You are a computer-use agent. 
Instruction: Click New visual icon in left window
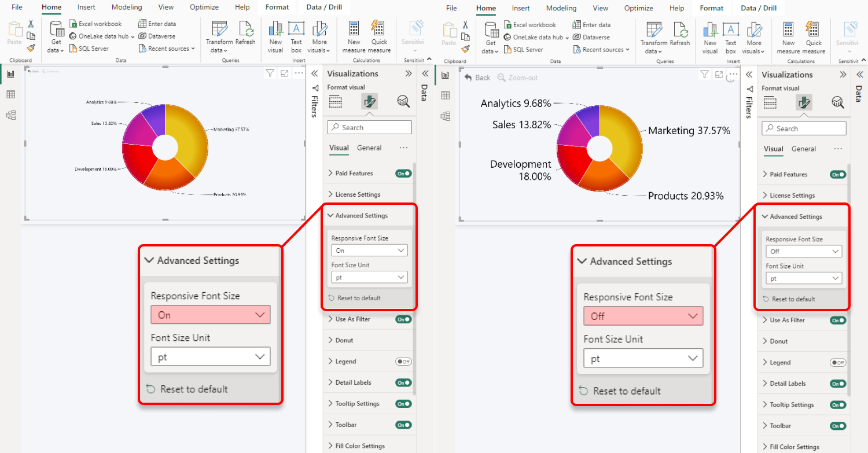pos(276,37)
